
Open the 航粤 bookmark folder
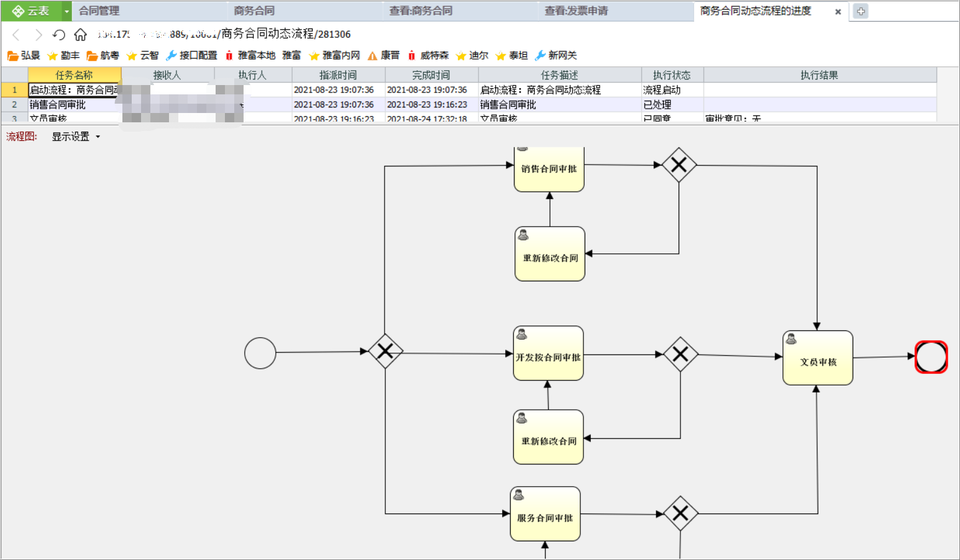point(103,55)
